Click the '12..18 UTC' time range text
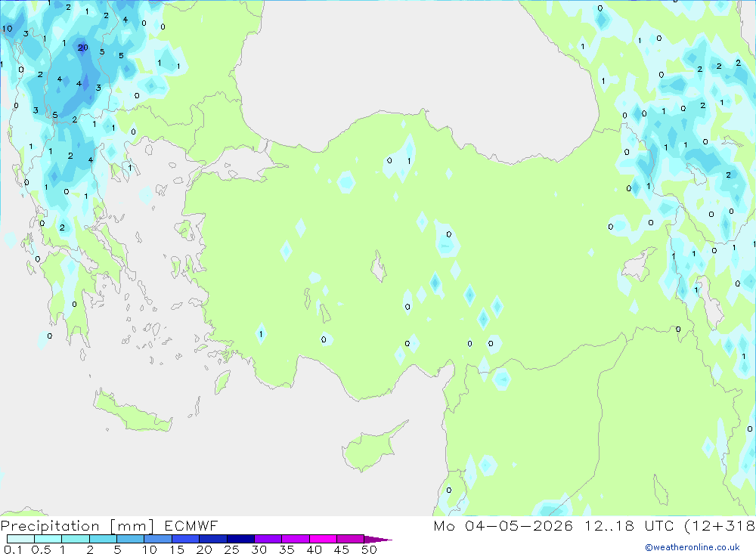Viewport: 756px width, 554px height. click(629, 525)
